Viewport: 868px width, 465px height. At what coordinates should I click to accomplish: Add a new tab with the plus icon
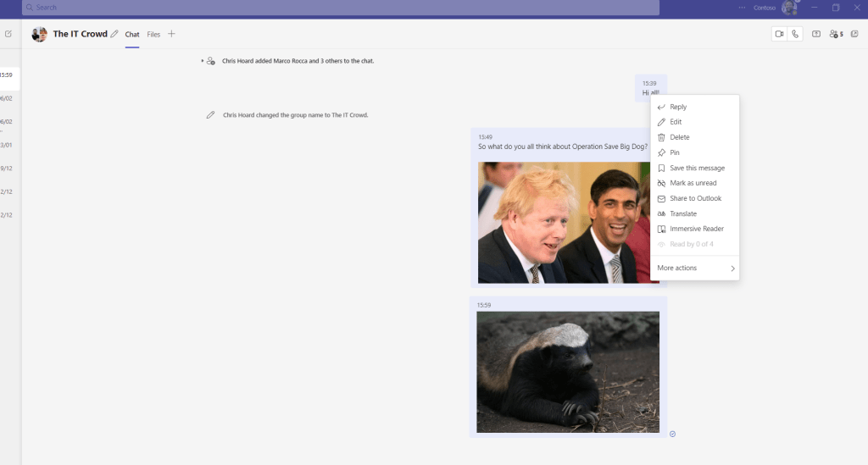coord(171,34)
